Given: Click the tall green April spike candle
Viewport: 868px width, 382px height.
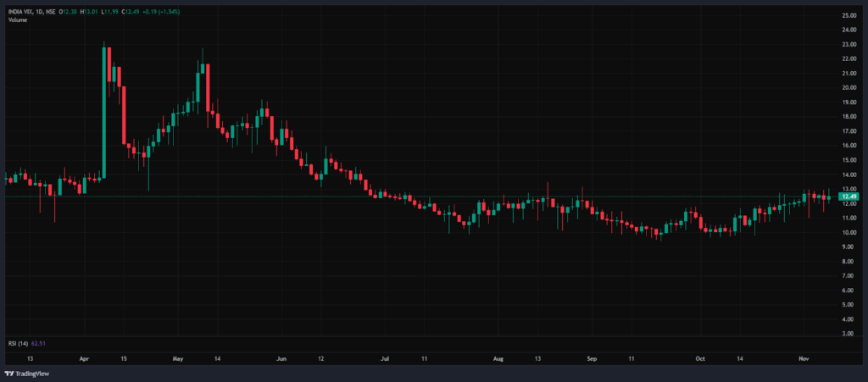Looking at the screenshot, I should [104, 110].
